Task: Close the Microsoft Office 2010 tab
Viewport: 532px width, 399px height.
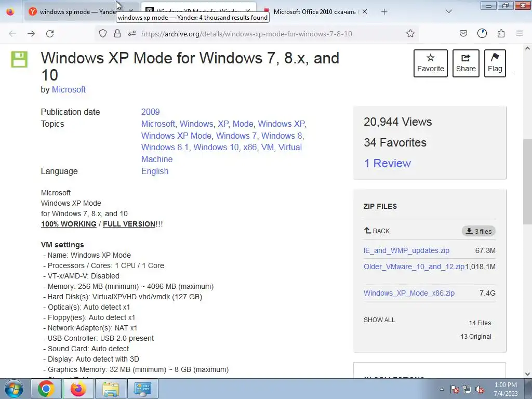Action: coord(365,11)
